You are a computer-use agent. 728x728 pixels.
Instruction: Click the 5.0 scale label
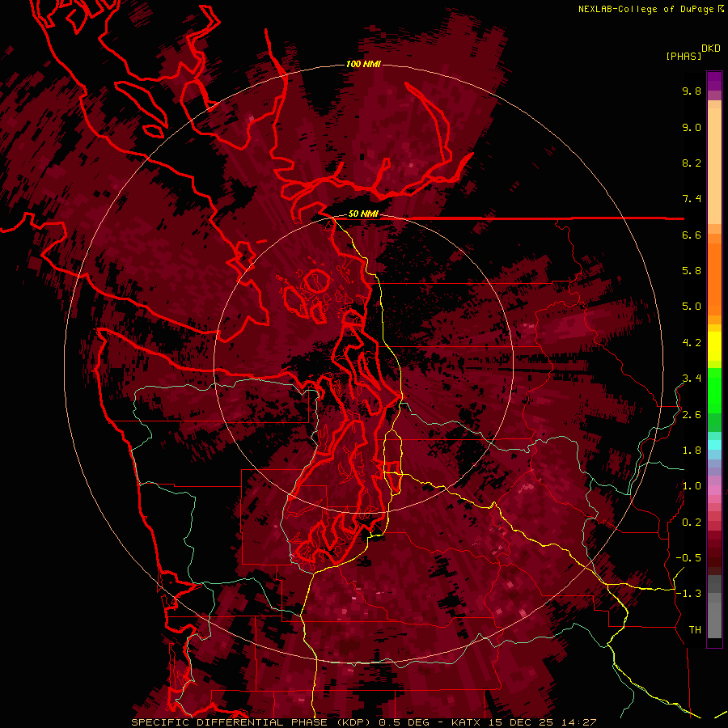tap(692, 307)
